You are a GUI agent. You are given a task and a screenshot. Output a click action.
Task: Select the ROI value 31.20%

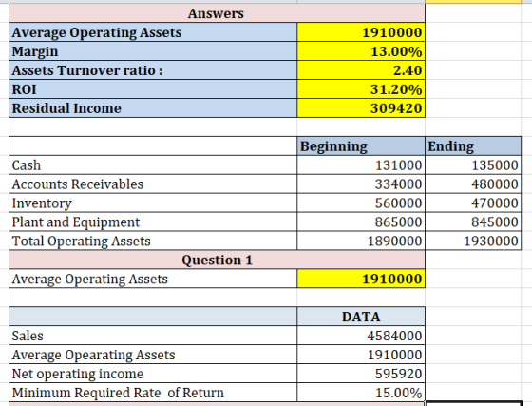pyautogui.click(x=361, y=89)
